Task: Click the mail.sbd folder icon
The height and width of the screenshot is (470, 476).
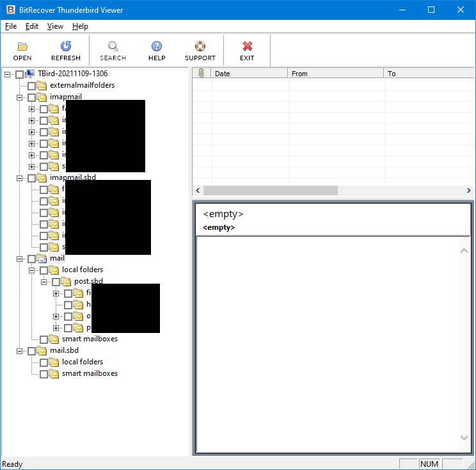Action: [x=42, y=351]
